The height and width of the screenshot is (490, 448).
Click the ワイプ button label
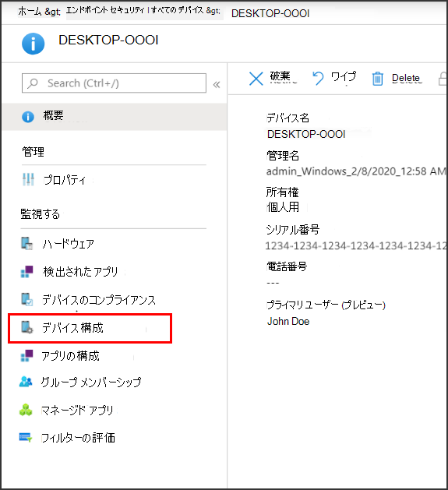pyautogui.click(x=344, y=76)
